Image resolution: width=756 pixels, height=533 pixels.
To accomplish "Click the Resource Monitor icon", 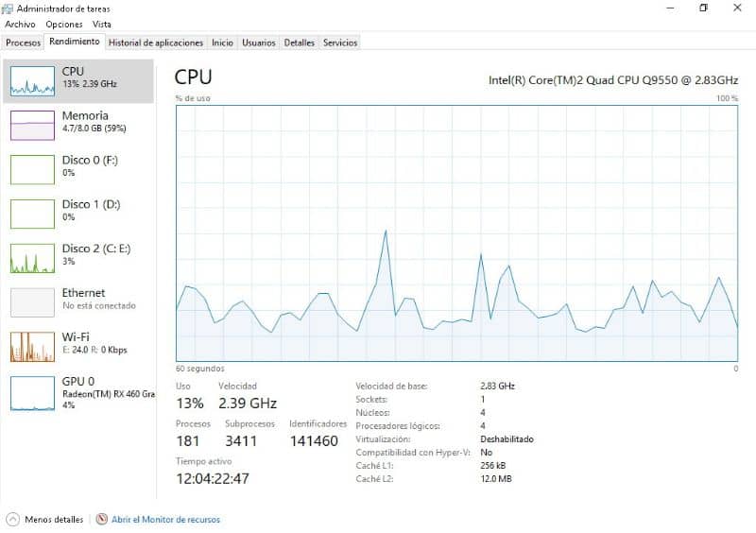I will tap(101, 520).
